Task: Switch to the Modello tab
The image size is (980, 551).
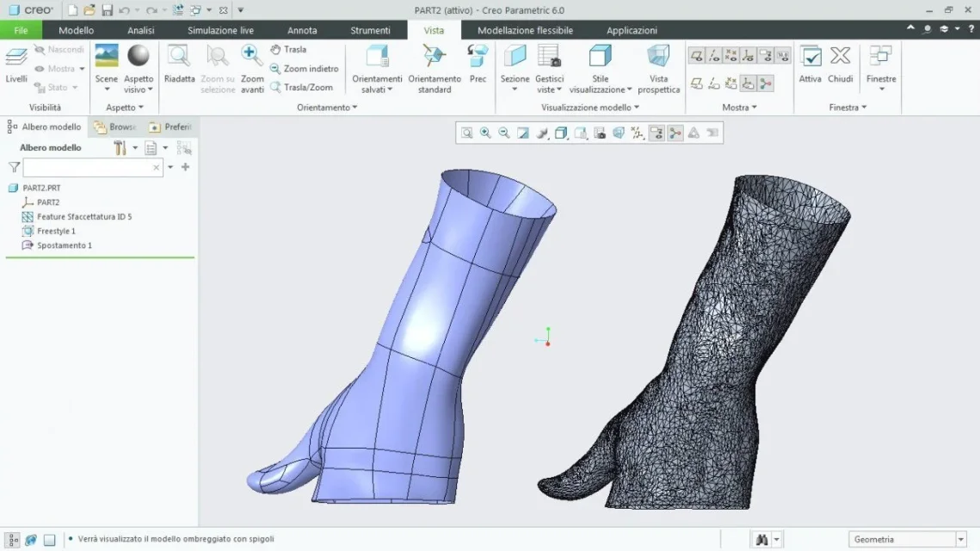Action: pos(77,30)
